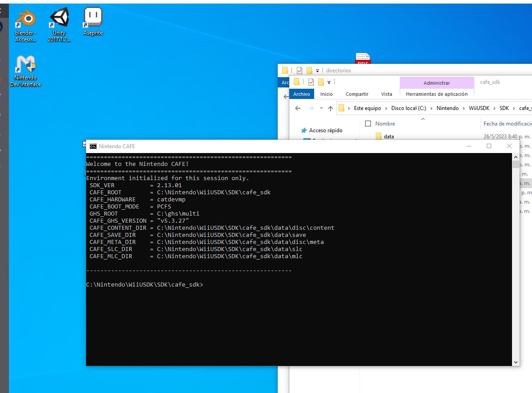Sort by Fecha de modificación column
Image resolution: width=532 pixels, height=393 pixels.
point(507,124)
